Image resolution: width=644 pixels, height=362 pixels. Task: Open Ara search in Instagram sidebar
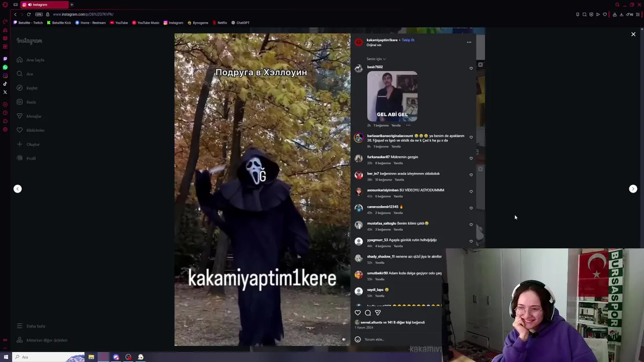25,74
